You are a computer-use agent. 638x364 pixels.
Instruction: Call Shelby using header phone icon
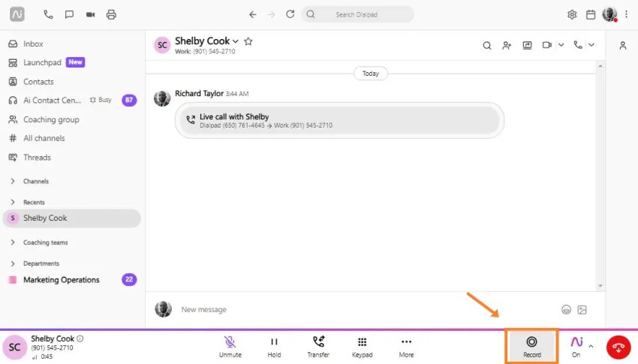(x=578, y=45)
